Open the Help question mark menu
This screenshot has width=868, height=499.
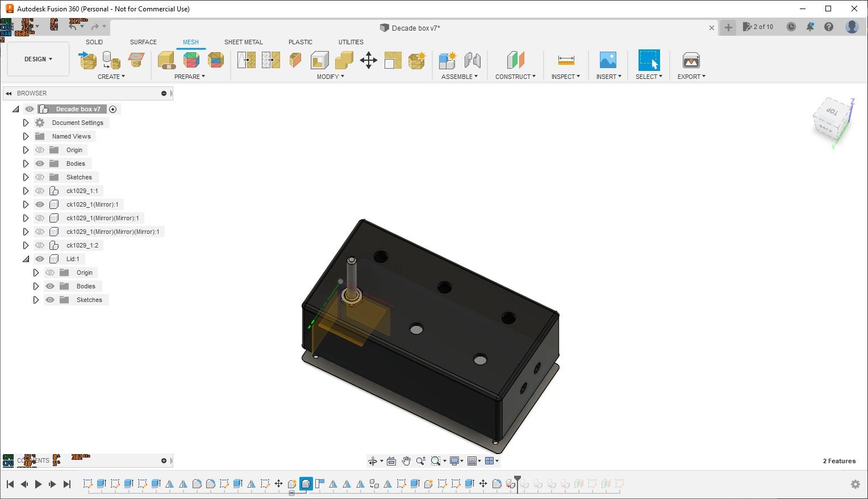829,27
